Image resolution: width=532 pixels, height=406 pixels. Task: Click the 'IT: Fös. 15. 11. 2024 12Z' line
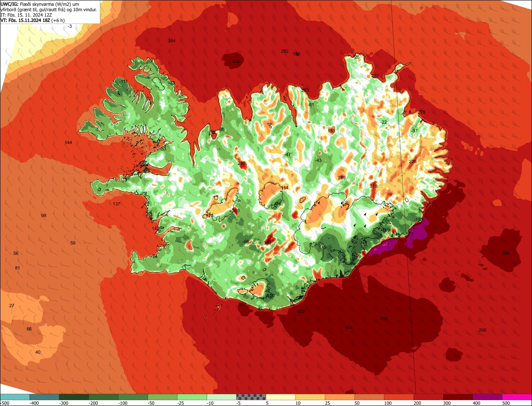26,15
